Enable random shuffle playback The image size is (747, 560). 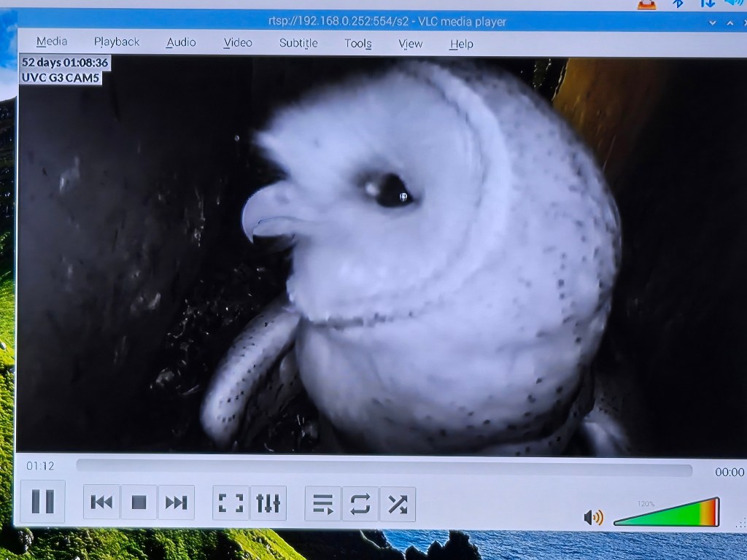398,504
